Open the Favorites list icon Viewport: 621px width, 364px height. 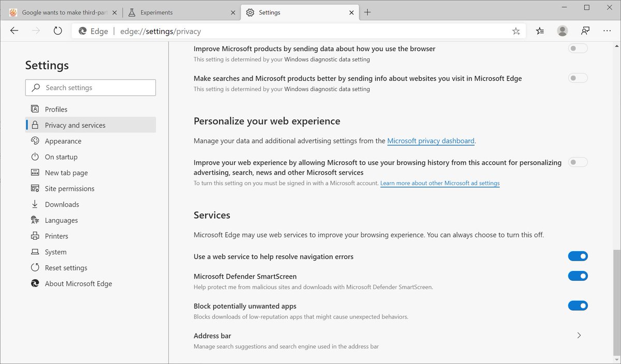pos(540,31)
